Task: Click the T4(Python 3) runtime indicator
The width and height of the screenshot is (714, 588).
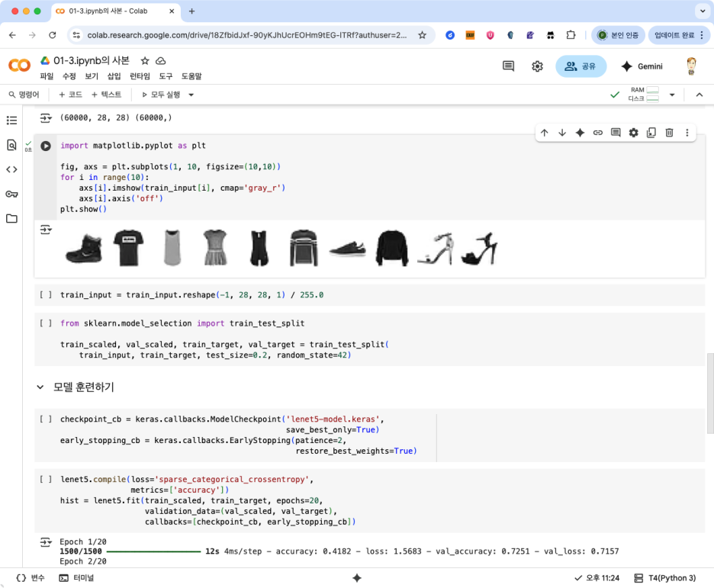Action: pyautogui.click(x=665, y=578)
